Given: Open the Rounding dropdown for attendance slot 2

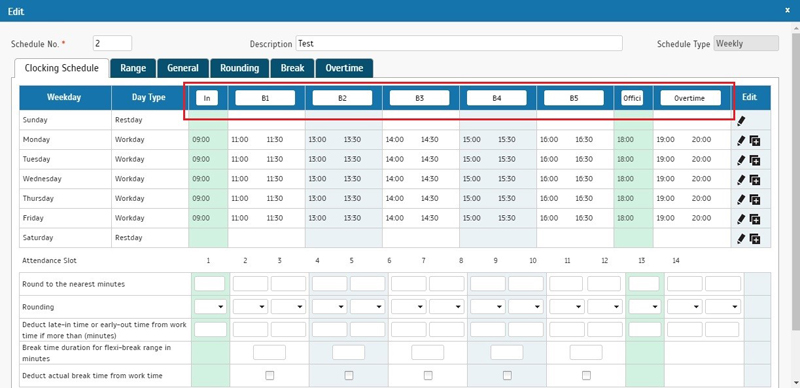Looking at the screenshot, I should (x=250, y=307).
